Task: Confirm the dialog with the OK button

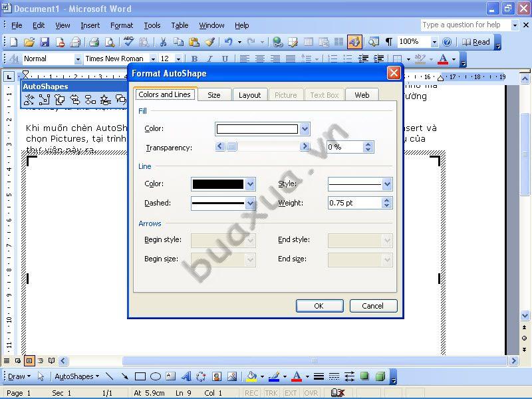Action: pos(319,306)
